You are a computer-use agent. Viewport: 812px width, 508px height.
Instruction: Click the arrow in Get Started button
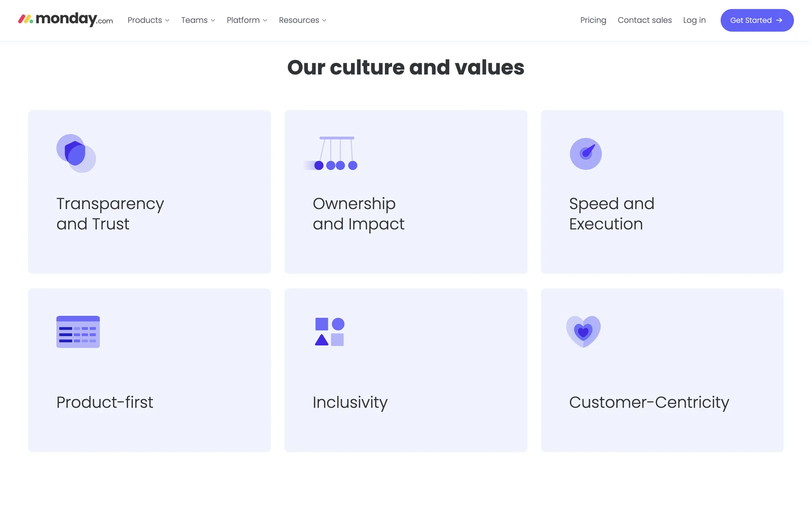(779, 20)
